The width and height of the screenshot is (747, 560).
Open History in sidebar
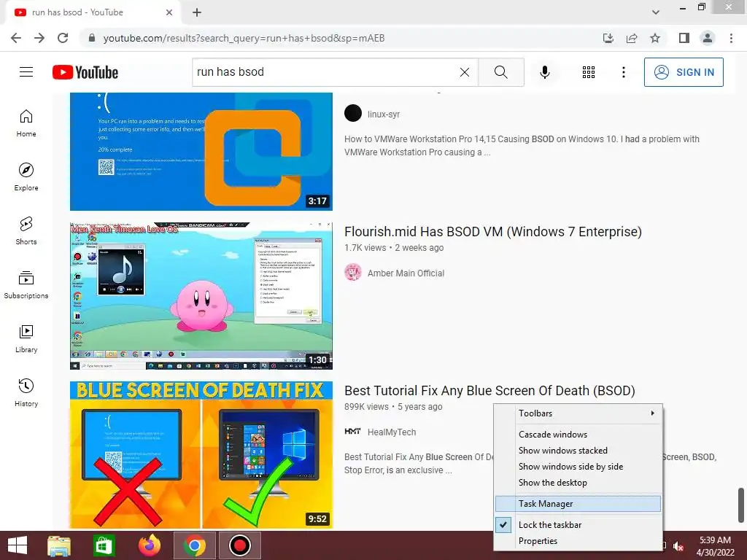point(26,392)
